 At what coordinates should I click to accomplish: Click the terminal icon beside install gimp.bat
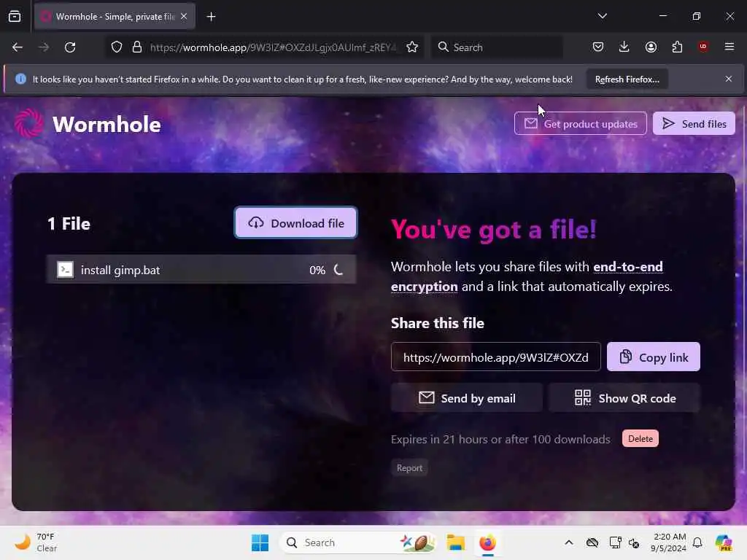(x=65, y=270)
